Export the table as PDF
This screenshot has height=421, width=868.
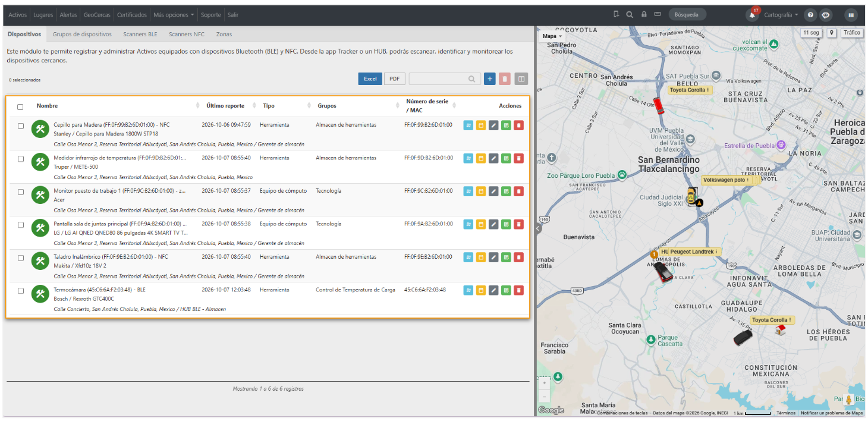click(394, 78)
